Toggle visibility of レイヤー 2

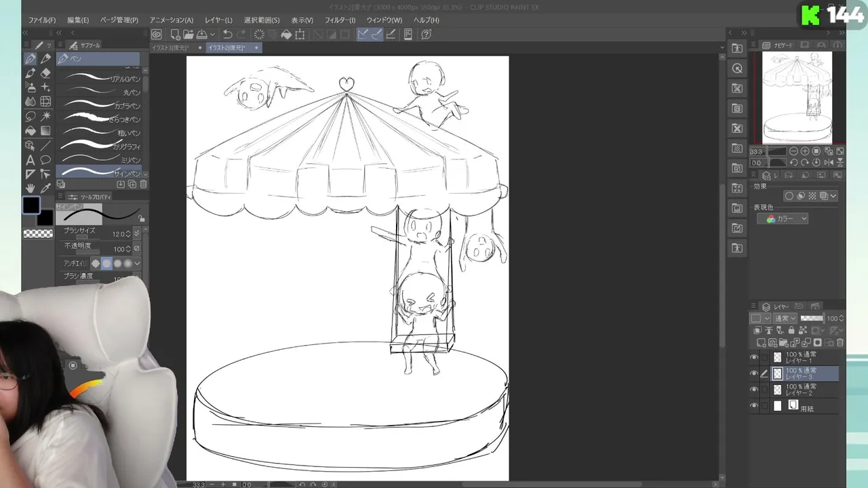(x=753, y=390)
